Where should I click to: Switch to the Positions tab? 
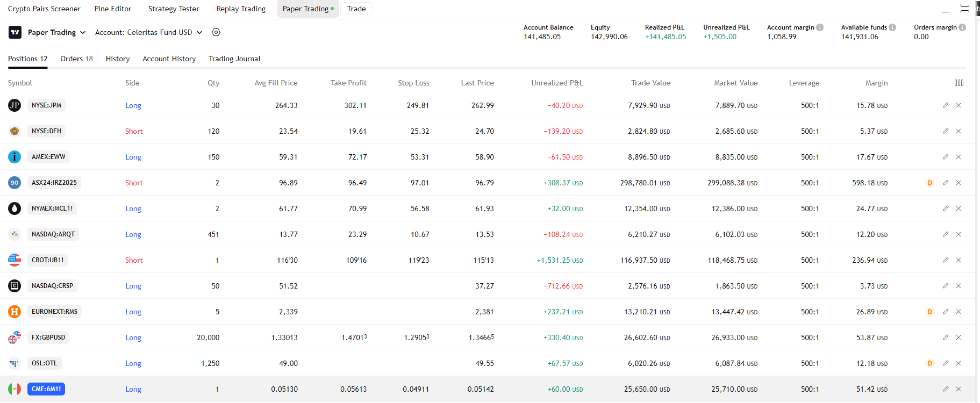pyautogui.click(x=28, y=59)
